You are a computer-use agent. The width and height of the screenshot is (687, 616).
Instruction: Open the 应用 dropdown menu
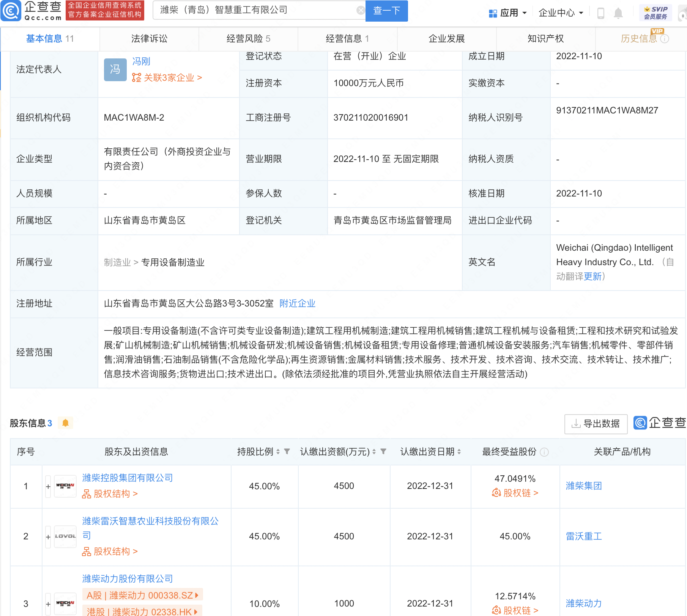pos(508,13)
